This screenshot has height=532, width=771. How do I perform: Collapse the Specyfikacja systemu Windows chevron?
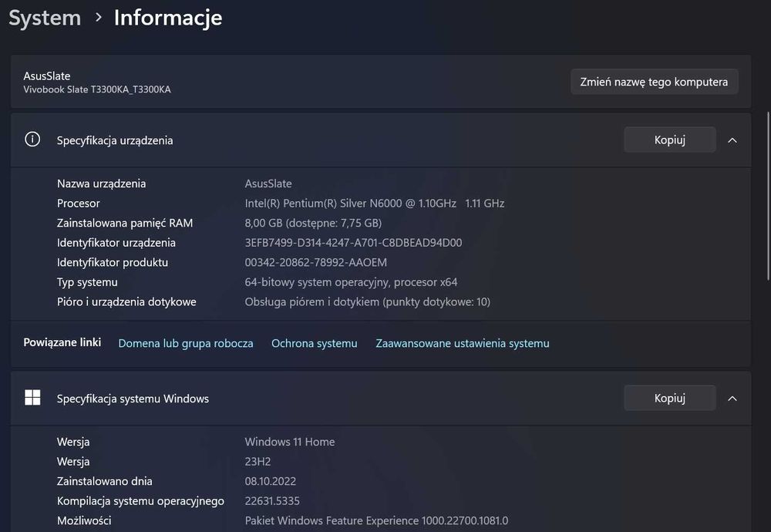tap(732, 399)
